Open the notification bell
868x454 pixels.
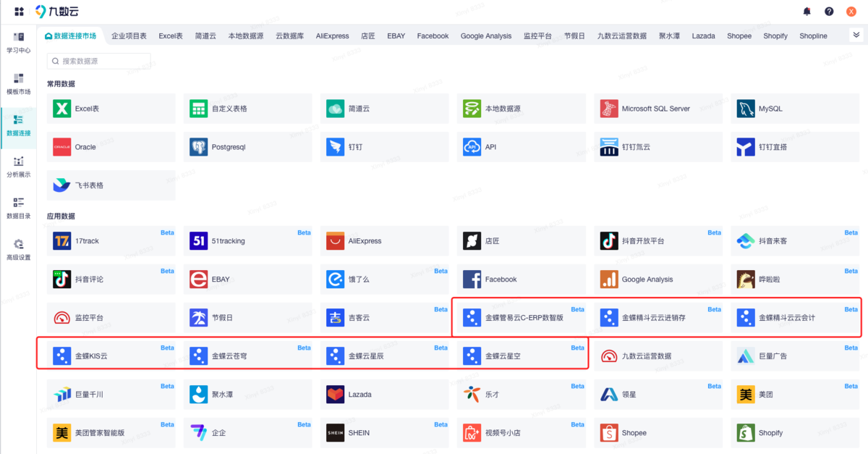coord(807,12)
